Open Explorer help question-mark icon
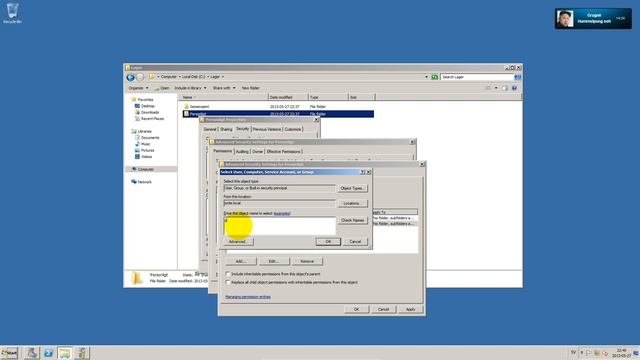640x360 pixels. click(x=514, y=88)
